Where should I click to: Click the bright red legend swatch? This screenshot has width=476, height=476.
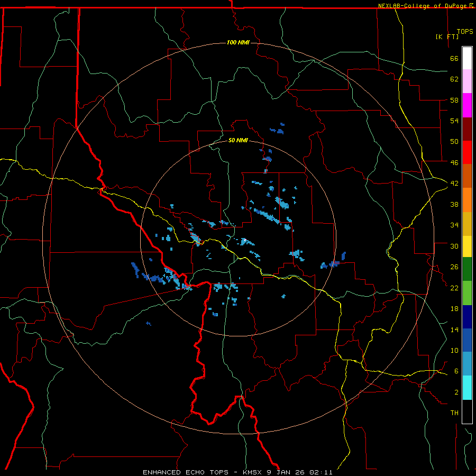click(x=467, y=152)
